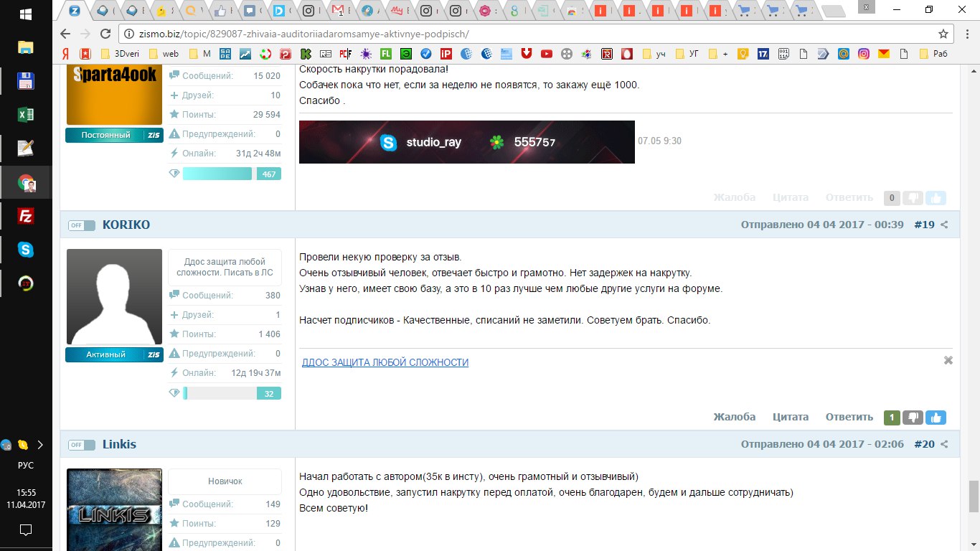980x551 pixels.
Task: Click share icon next to post #19
Action: coord(944,225)
